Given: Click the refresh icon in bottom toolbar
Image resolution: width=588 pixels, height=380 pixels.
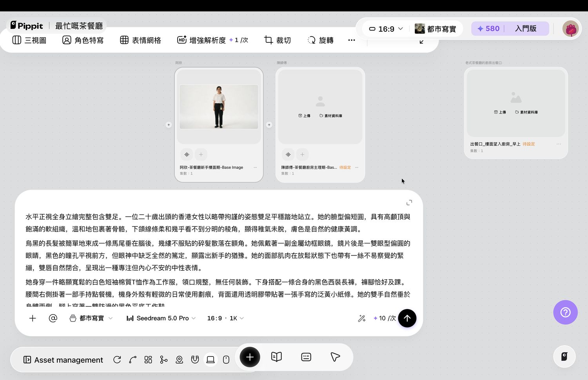Looking at the screenshot, I should pos(117,360).
